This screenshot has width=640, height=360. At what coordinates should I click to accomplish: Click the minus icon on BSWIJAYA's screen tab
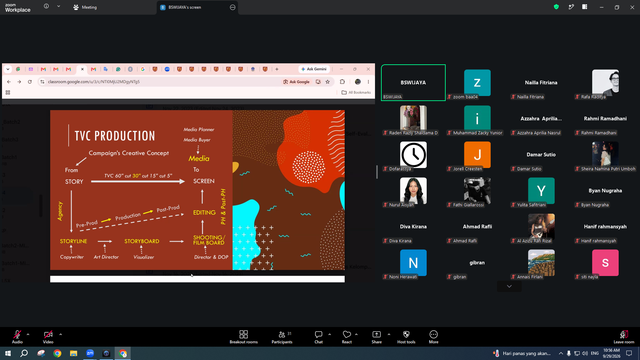233,7
